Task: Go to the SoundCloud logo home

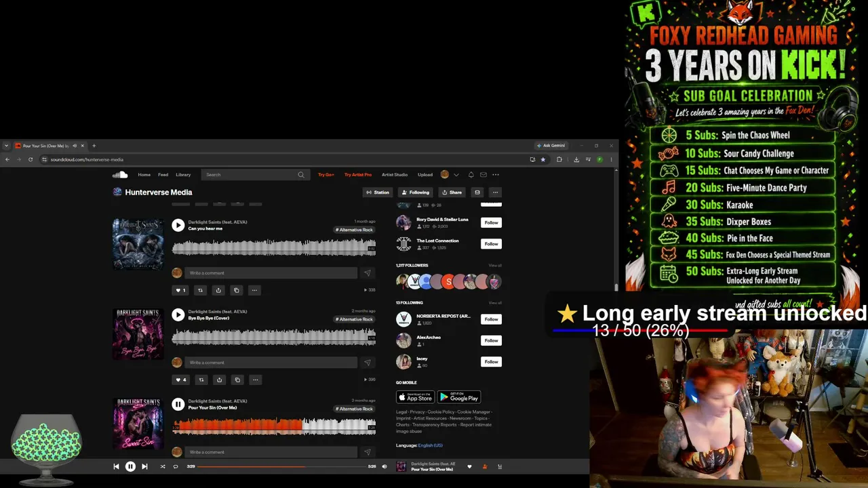Action: 119,175
